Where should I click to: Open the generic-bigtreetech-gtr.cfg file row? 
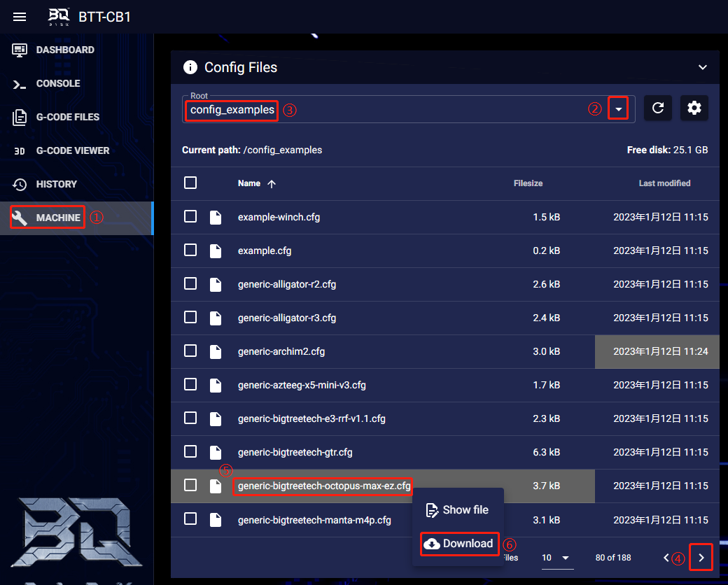point(295,452)
